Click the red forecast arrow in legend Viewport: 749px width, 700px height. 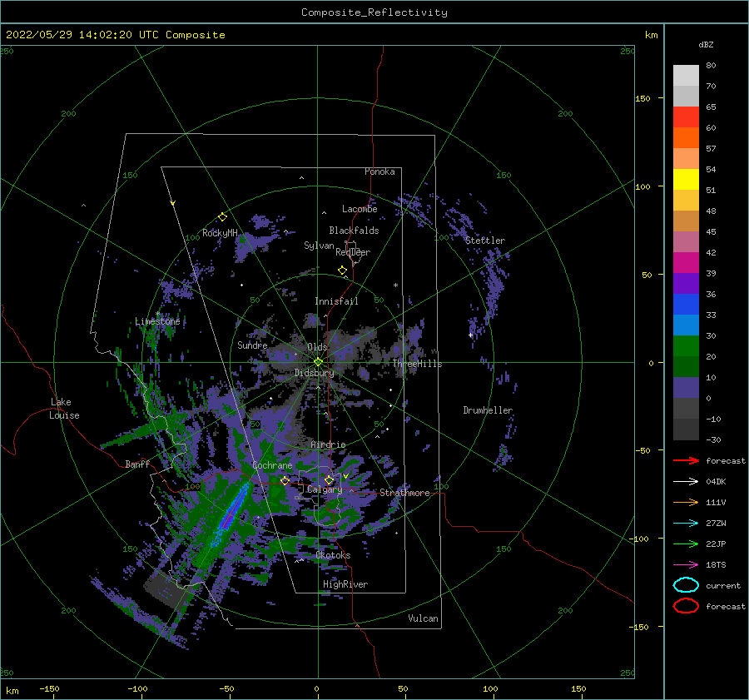686,460
